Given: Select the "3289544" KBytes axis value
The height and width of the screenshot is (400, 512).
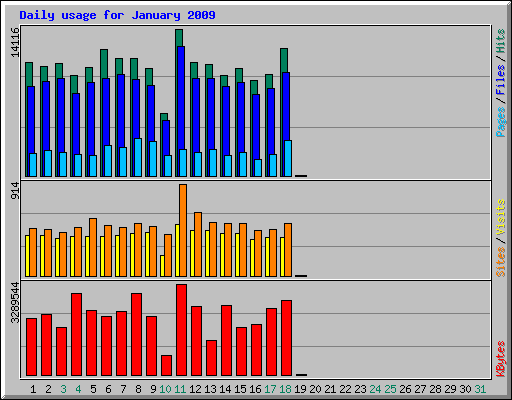Looking at the screenshot, I should (15, 303).
